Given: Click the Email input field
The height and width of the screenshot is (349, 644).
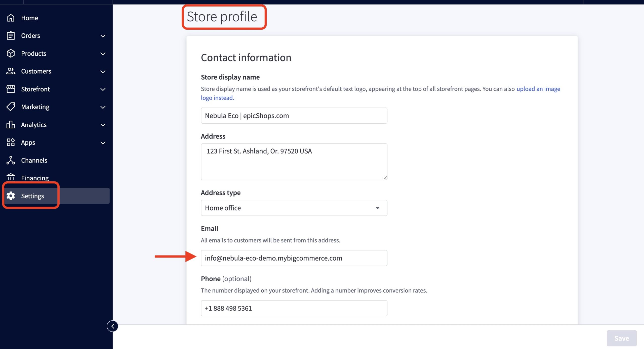Looking at the screenshot, I should tap(294, 258).
